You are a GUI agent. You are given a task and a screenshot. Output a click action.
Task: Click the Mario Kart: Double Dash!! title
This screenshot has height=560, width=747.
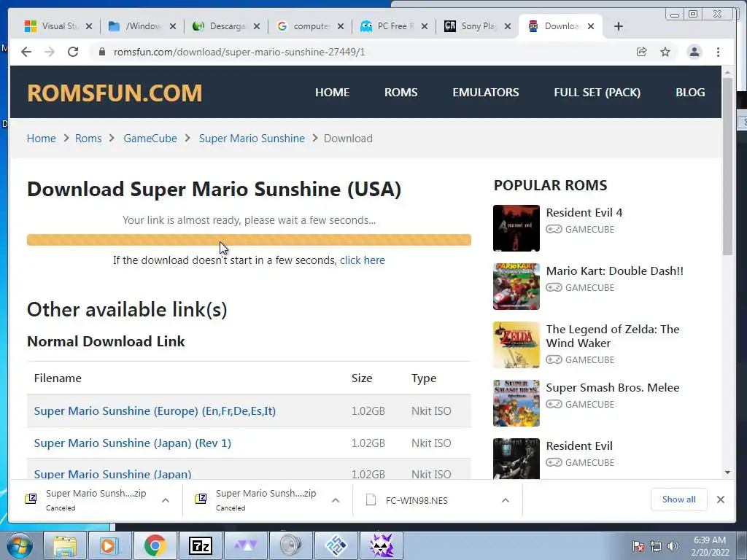[x=614, y=271]
